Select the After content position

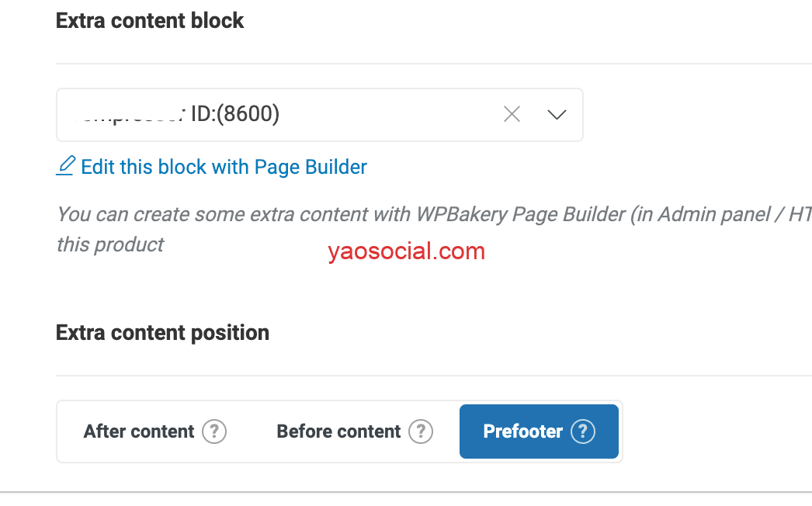click(x=139, y=431)
